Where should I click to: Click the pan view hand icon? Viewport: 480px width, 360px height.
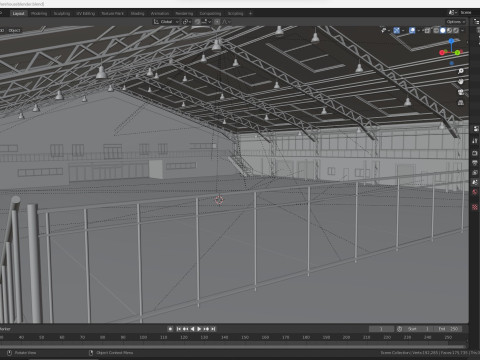click(x=461, y=81)
